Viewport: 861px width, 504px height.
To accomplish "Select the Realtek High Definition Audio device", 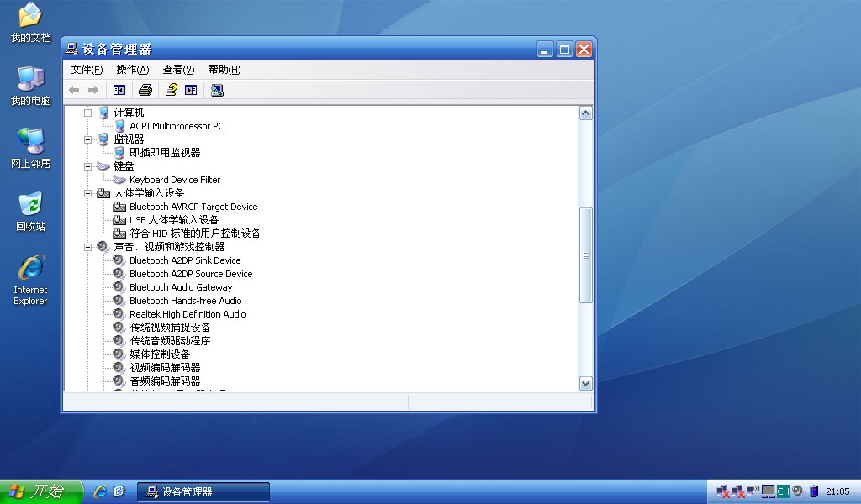I will coord(188,314).
